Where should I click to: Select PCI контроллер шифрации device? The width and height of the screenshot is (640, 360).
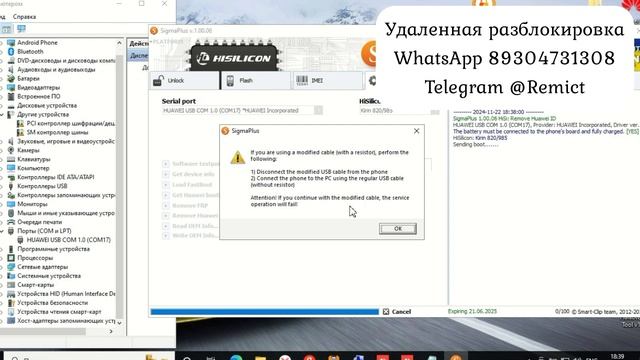click(x=71, y=123)
